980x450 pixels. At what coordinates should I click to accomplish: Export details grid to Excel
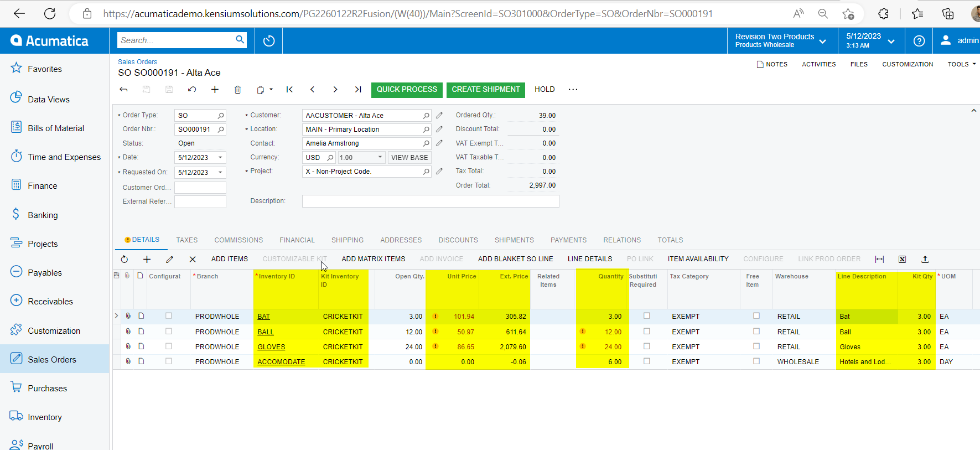tap(902, 259)
